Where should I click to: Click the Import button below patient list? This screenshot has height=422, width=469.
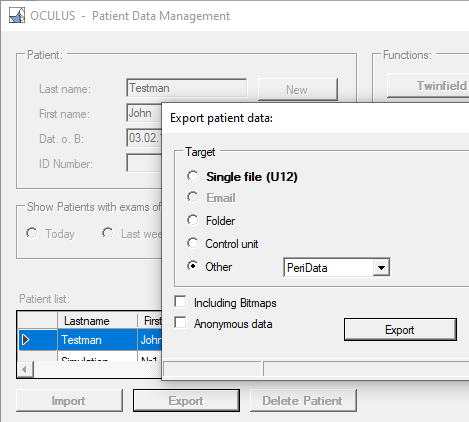69,400
